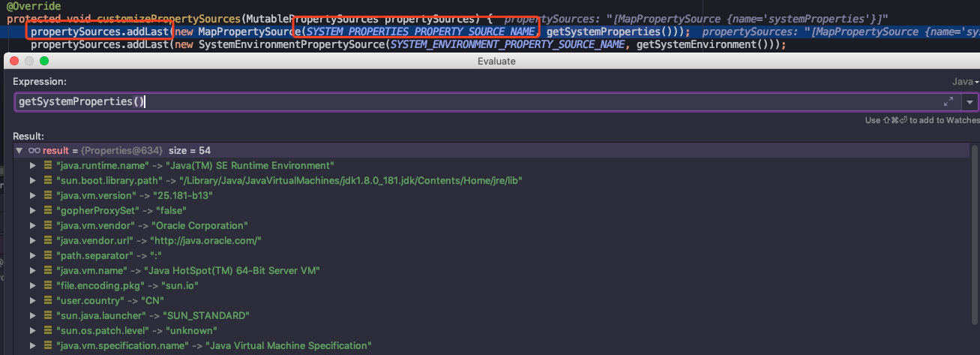
Task: Click the watch glasses icon beside result
Action: pos(34,151)
